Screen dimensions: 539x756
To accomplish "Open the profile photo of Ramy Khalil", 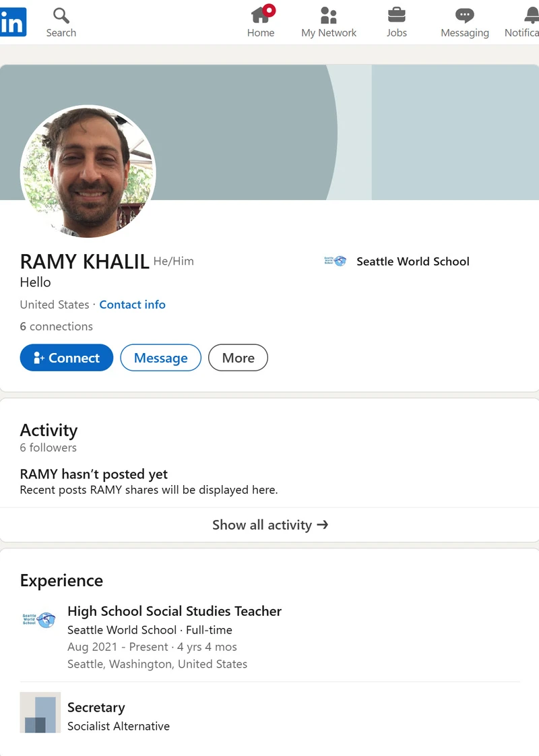I will 88,171.
